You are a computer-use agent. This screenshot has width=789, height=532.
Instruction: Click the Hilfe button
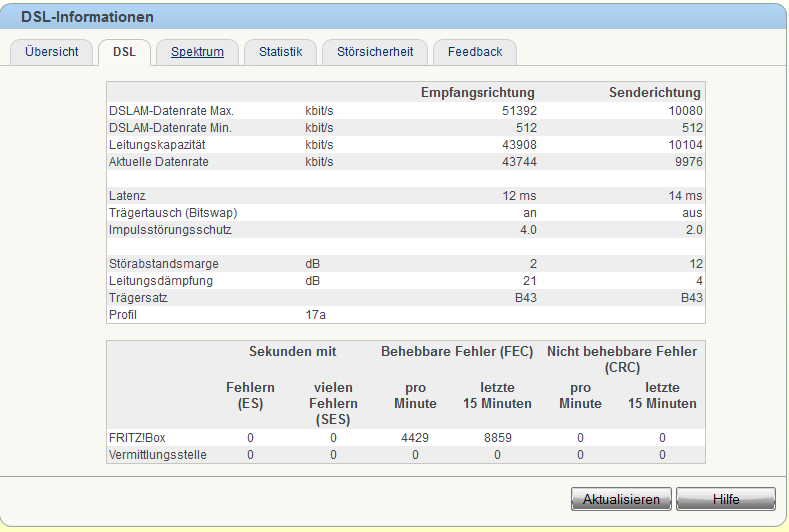[x=726, y=499]
